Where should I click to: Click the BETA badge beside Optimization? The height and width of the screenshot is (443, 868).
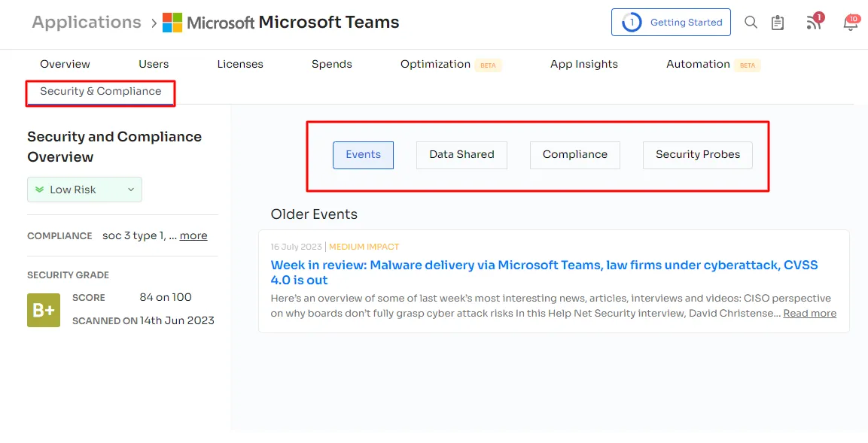click(488, 65)
